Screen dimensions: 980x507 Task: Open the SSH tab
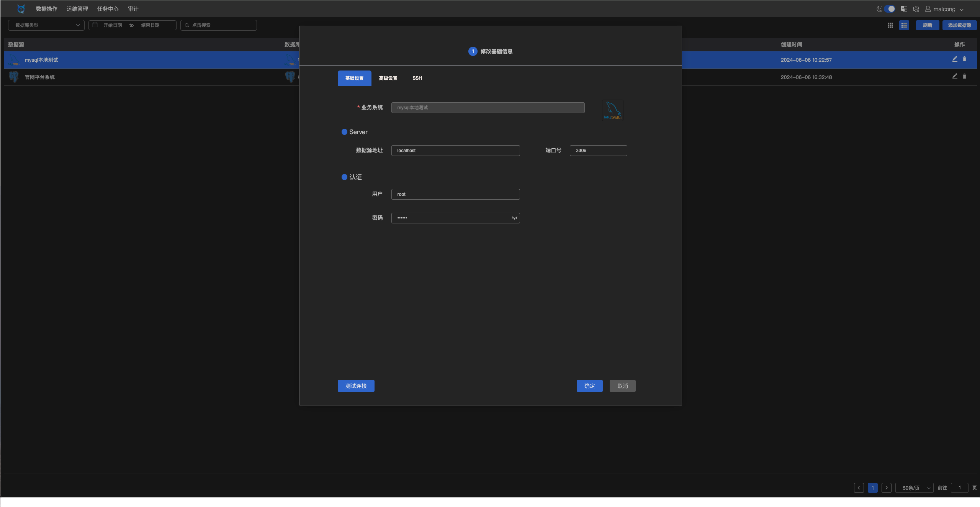[x=417, y=78]
